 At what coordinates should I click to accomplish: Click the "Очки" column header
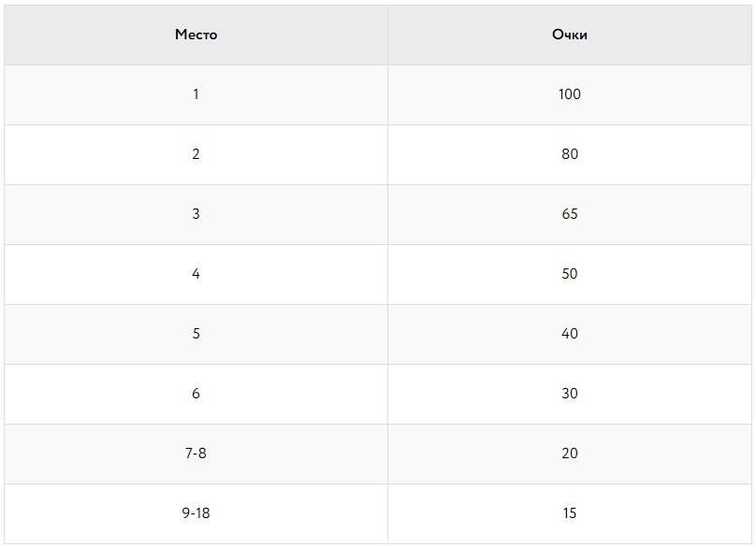(570, 35)
